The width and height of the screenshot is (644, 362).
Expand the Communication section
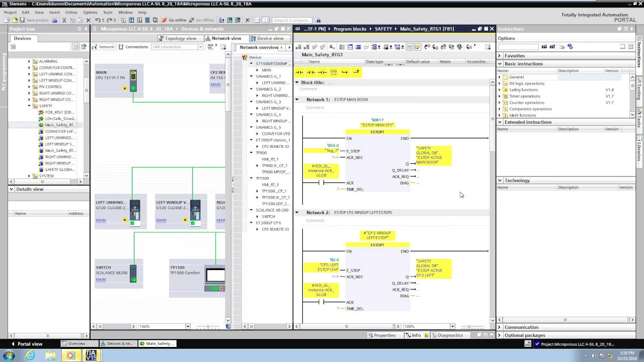point(500,327)
